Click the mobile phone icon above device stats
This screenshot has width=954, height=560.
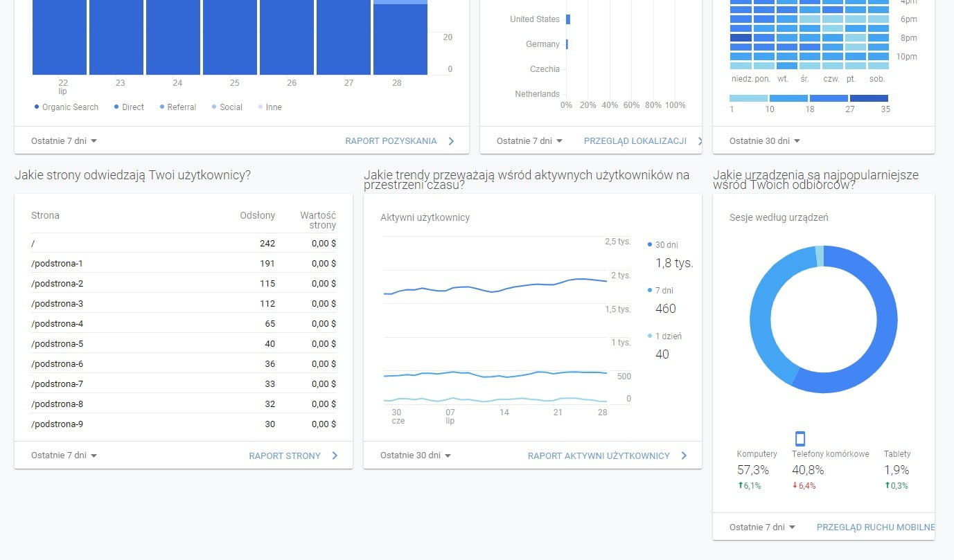800,438
